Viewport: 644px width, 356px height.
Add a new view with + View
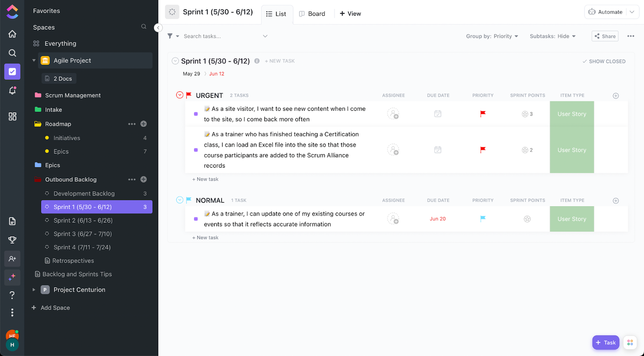click(350, 14)
